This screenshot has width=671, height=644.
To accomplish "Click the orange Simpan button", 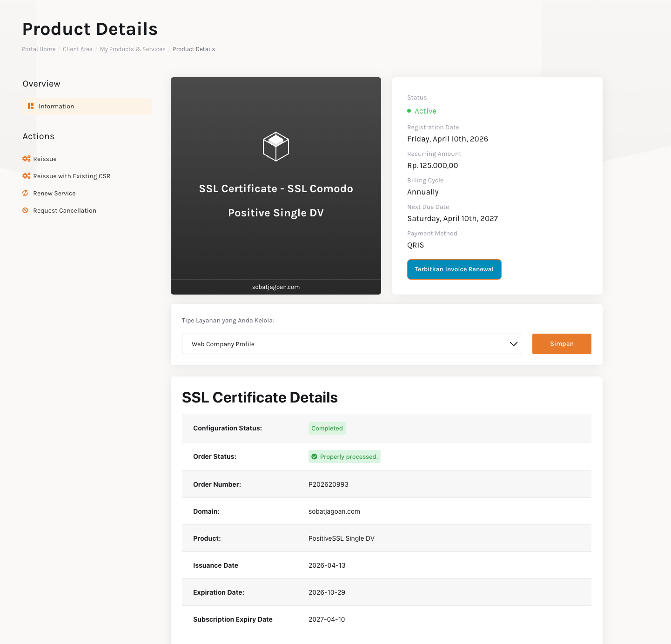I will click(x=561, y=344).
